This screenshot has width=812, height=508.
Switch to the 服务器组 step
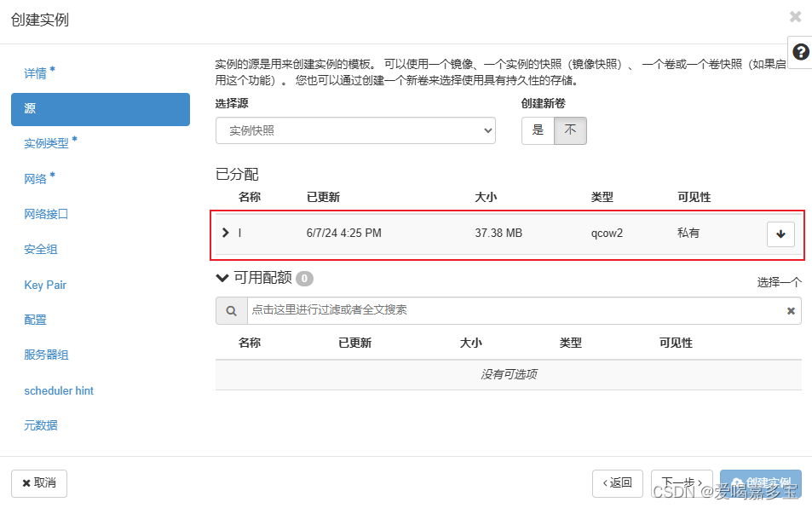(46, 355)
